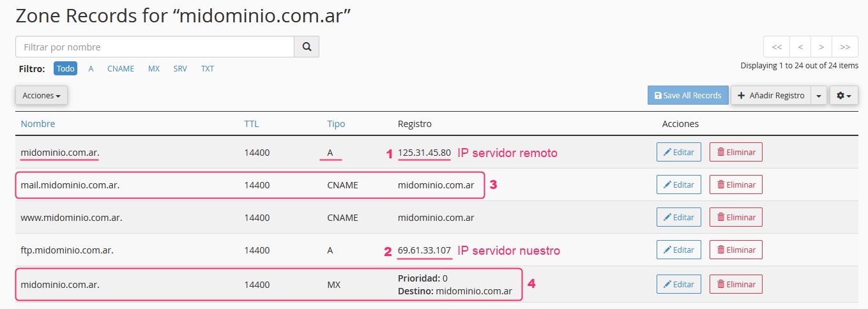The width and height of the screenshot is (868, 309).
Task: Go to the previous page of records
Action: point(800,47)
